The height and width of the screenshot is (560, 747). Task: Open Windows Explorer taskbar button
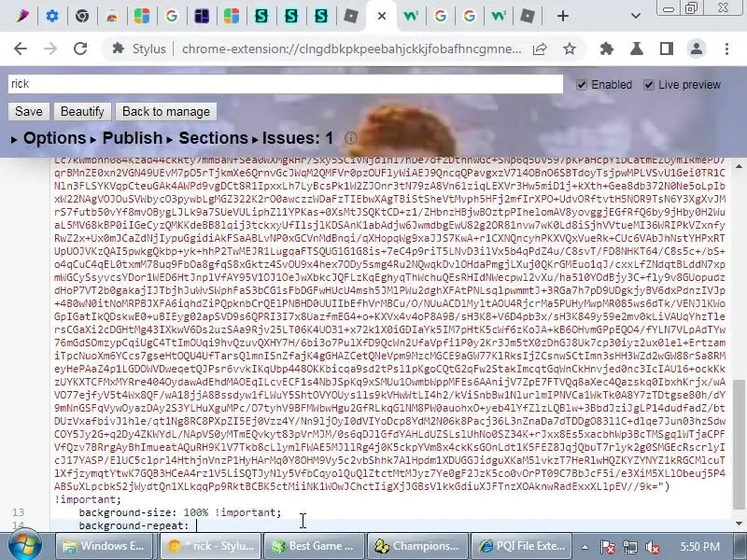(105, 546)
